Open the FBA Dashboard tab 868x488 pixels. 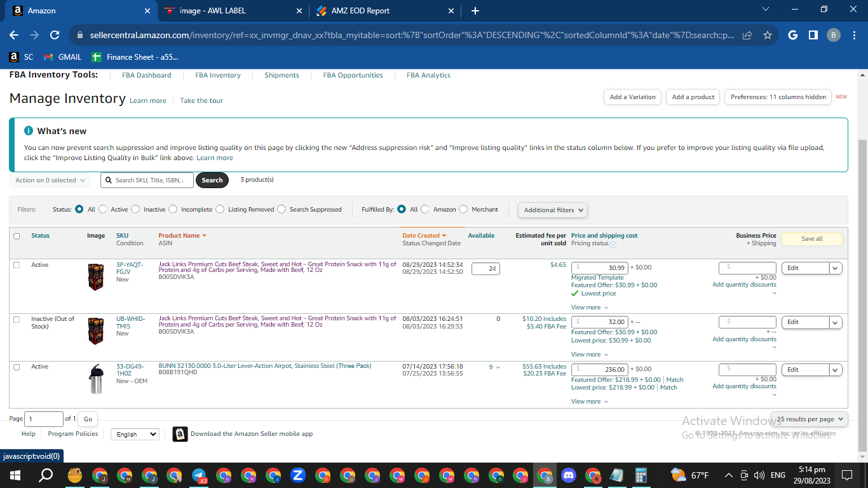(x=147, y=75)
